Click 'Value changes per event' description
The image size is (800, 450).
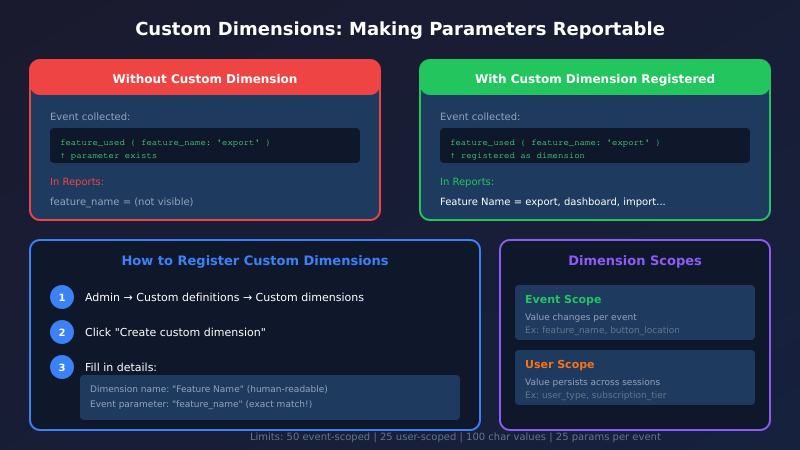(581, 317)
